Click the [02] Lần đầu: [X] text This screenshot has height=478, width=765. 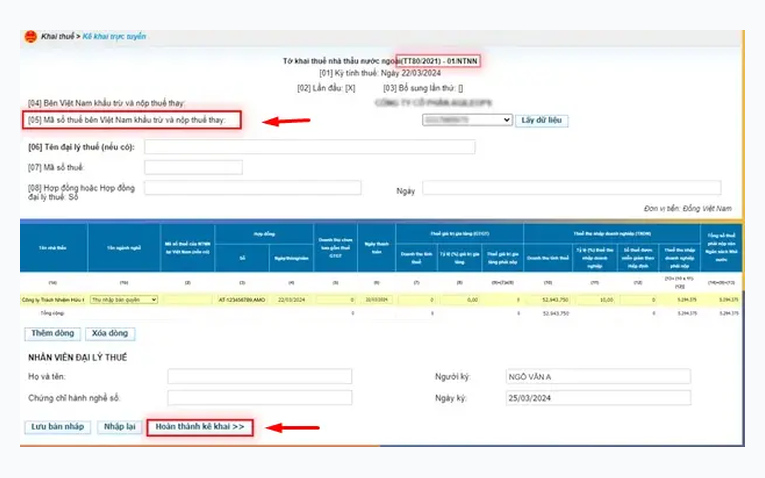(326, 88)
